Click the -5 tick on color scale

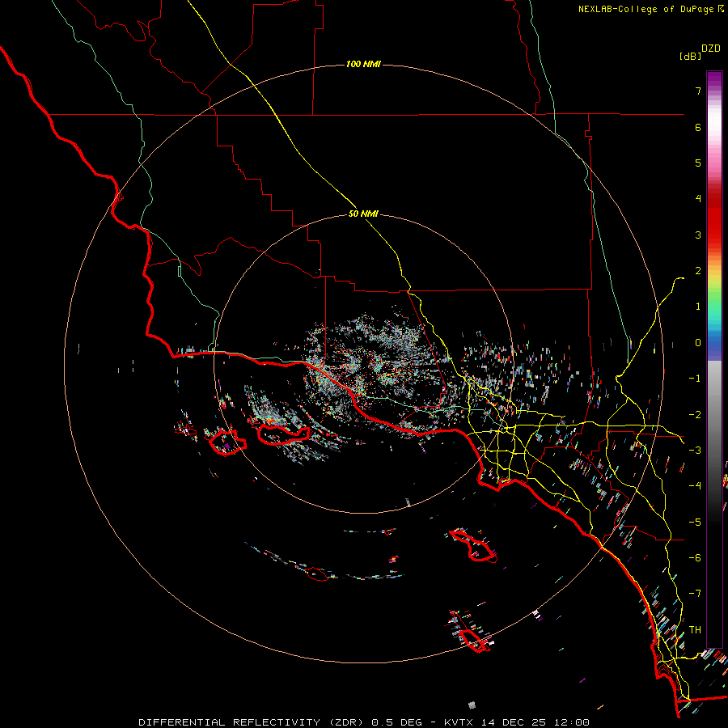695,523
